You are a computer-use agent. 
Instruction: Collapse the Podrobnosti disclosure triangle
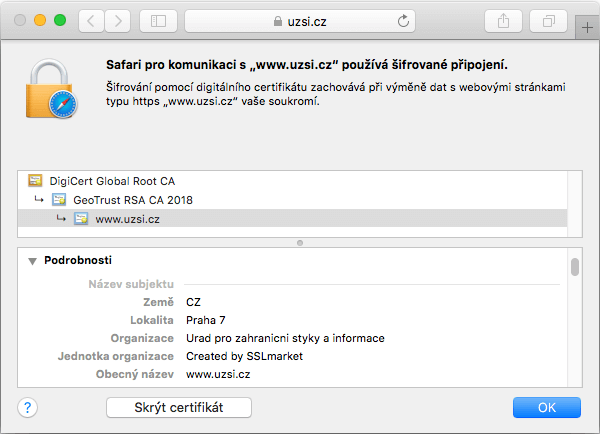coord(33,261)
